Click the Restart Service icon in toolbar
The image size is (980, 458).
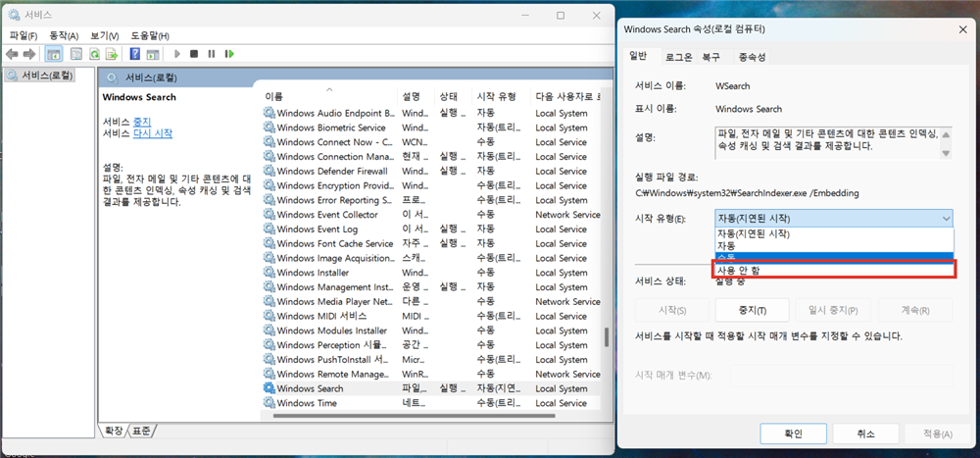(229, 55)
